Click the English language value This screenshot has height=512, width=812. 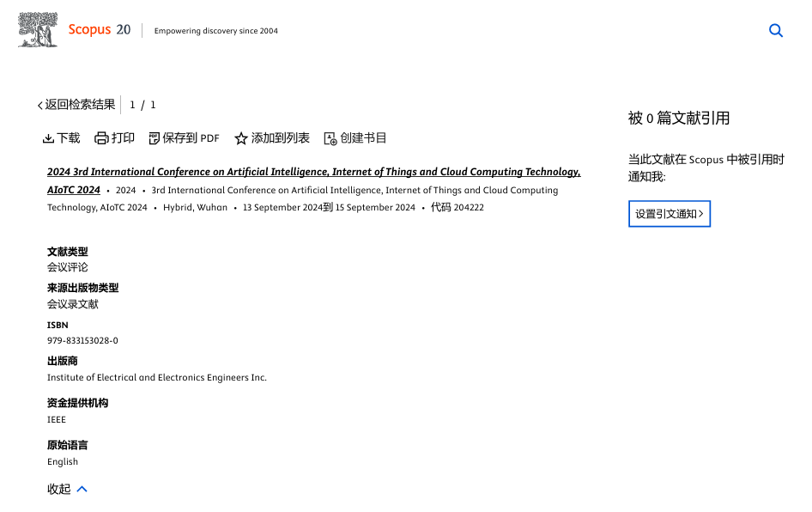pyautogui.click(x=63, y=461)
